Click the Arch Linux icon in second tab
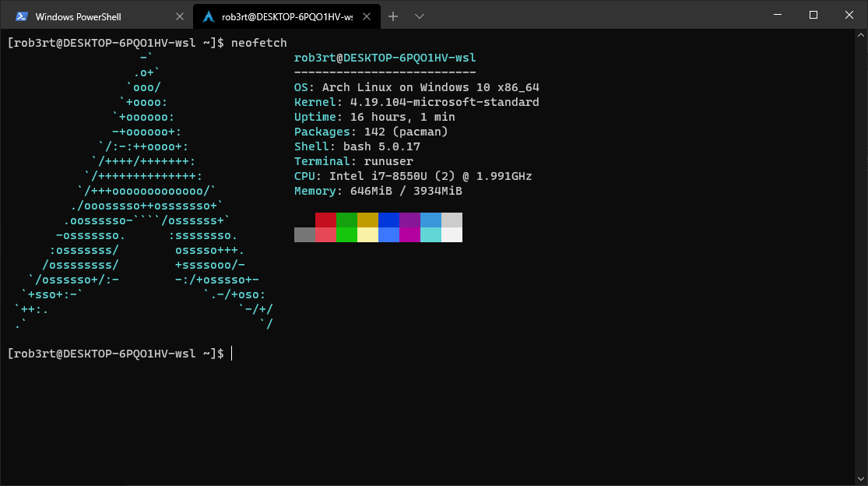868x486 pixels. pos(209,16)
